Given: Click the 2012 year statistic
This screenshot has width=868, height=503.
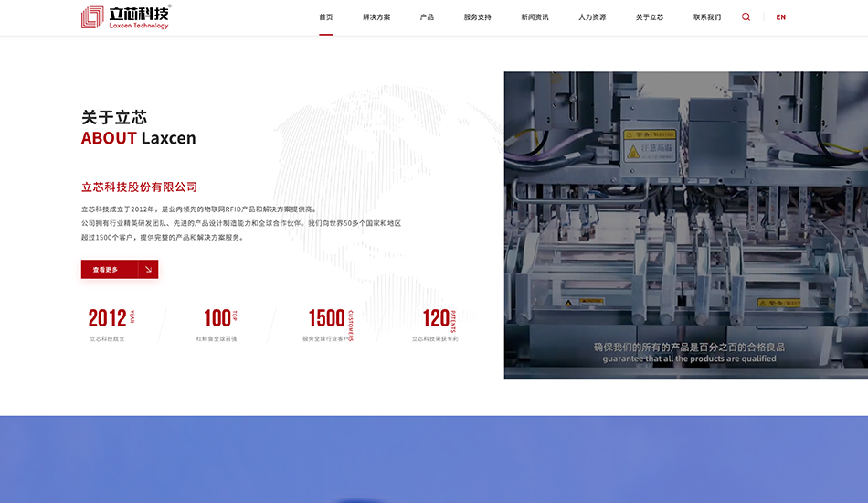Looking at the screenshot, I should (111, 318).
